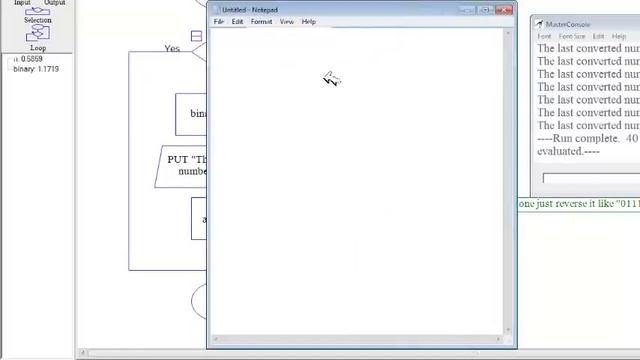Click flowchart horizontal scrollbar left arrow
Viewport: 640px width, 360px height.
82,353
